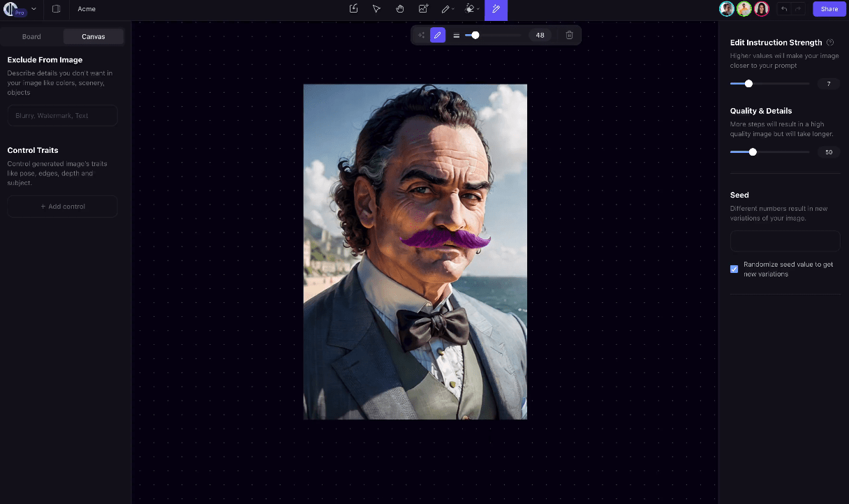Viewport: 849px width, 504px height.
Task: Click the Add control button
Action: pyautogui.click(x=63, y=207)
